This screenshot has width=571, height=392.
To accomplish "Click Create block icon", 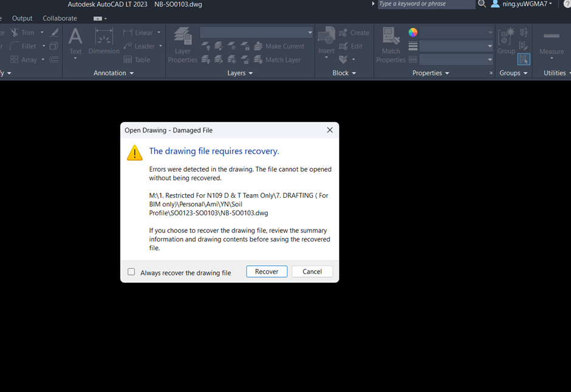I will [343, 33].
